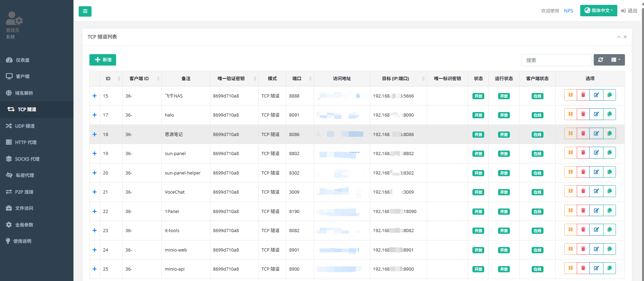Click the hamburger menu toggle button
Viewport: 644px width, 281px height.
(x=85, y=11)
